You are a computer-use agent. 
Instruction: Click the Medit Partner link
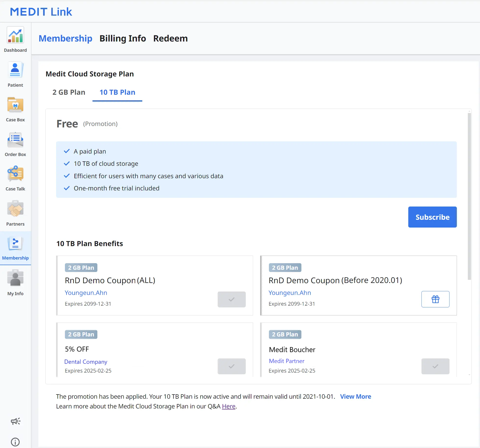click(x=287, y=361)
